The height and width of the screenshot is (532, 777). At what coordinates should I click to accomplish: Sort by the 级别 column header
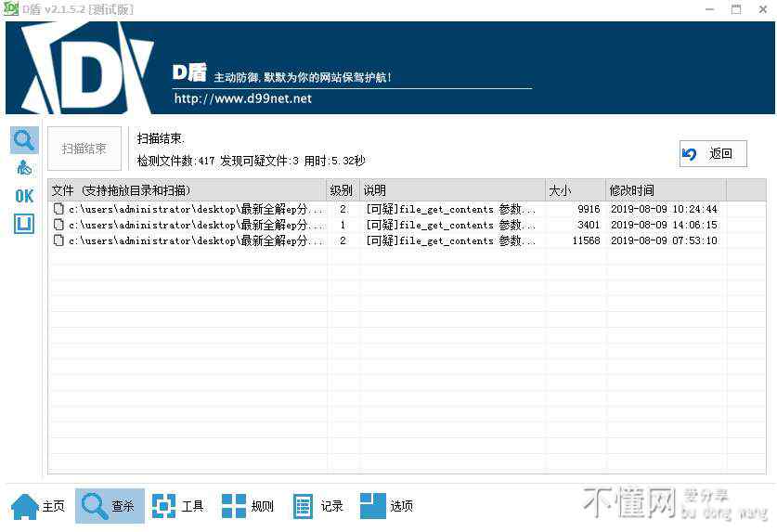pyautogui.click(x=343, y=190)
